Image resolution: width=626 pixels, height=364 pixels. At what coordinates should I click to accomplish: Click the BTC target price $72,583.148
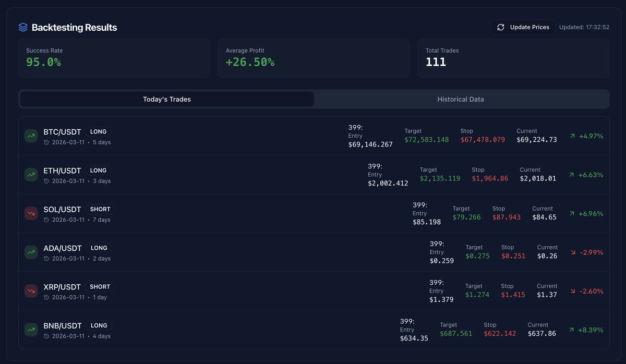[x=426, y=139]
